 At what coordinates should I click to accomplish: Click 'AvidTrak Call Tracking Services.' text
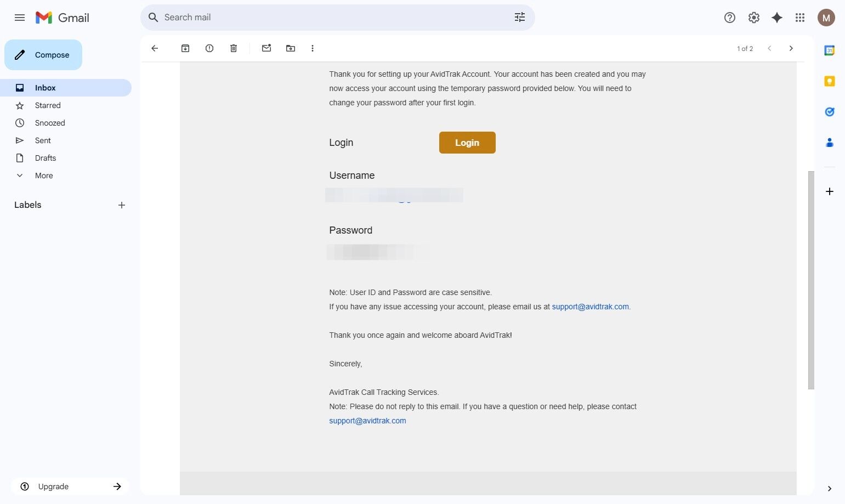[384, 392]
